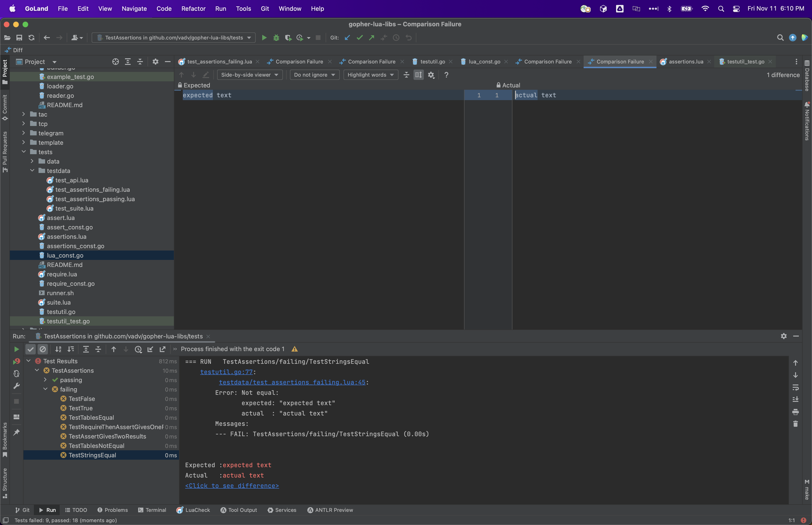Open the Highlight words dropdown
Screen dimensions: 812x525
(370, 75)
